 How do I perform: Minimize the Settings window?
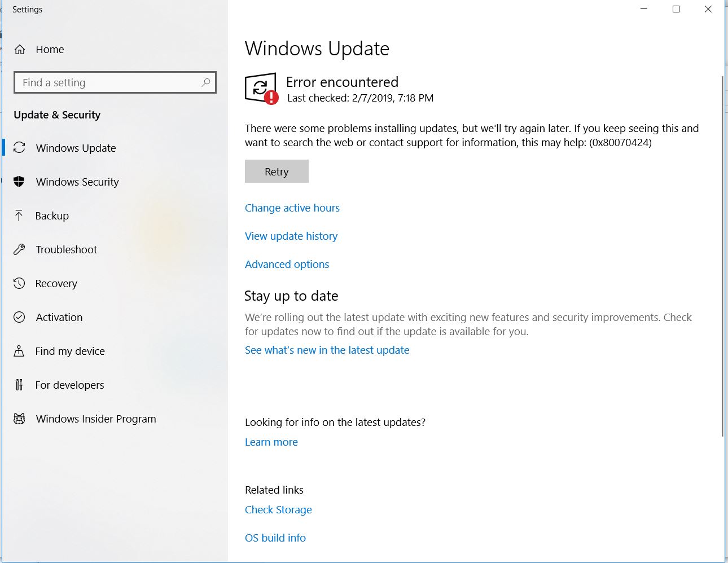(x=644, y=9)
